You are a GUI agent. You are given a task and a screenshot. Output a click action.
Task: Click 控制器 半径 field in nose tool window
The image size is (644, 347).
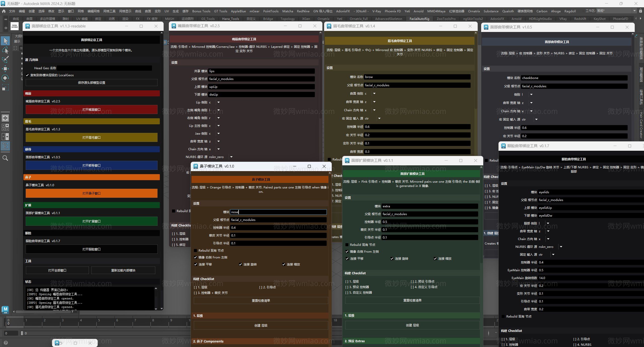pos(278,227)
